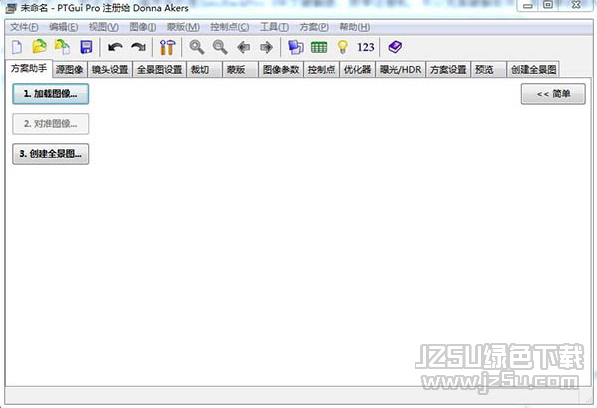
Task: Click the Apply template toolbar icon
Action: pos(62,47)
